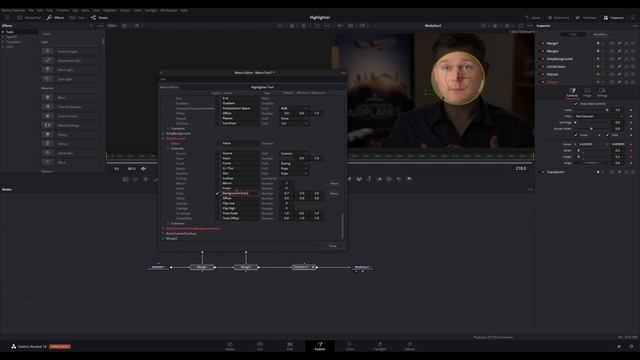640x360 pixels.
Task: Add the Blinn material icon
Action: (x=47, y=98)
